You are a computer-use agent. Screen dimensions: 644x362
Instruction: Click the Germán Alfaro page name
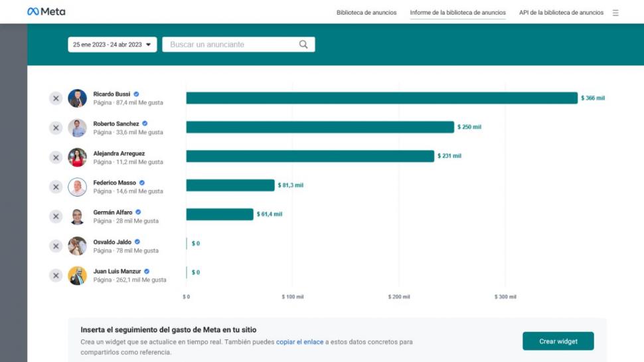(113, 213)
